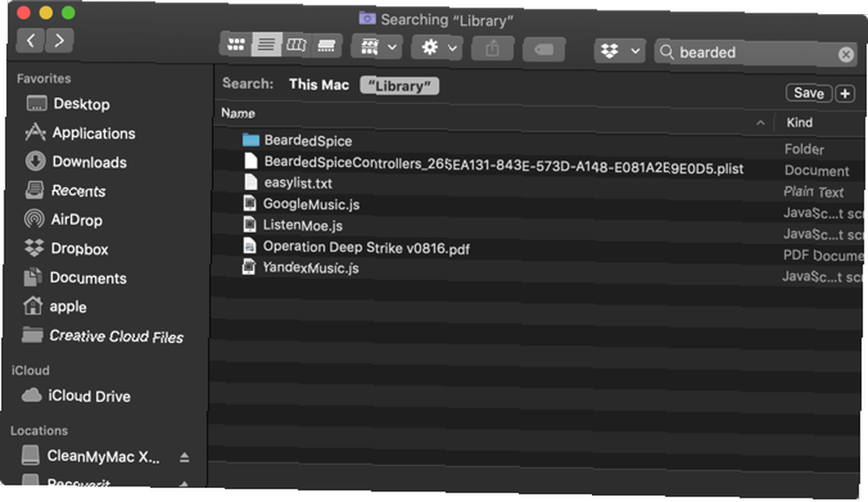
Task: Open AirDrop in the sidebar
Action: pyautogui.click(x=76, y=220)
